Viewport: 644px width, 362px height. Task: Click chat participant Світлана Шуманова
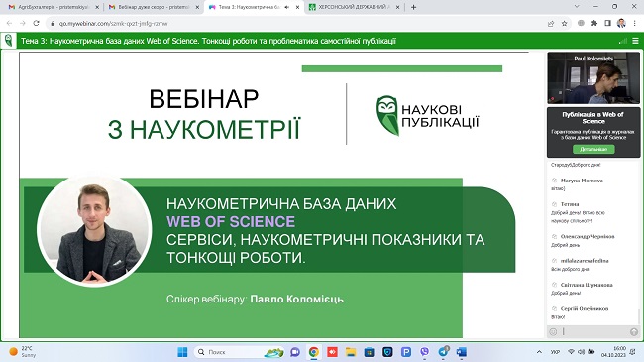[587, 285]
